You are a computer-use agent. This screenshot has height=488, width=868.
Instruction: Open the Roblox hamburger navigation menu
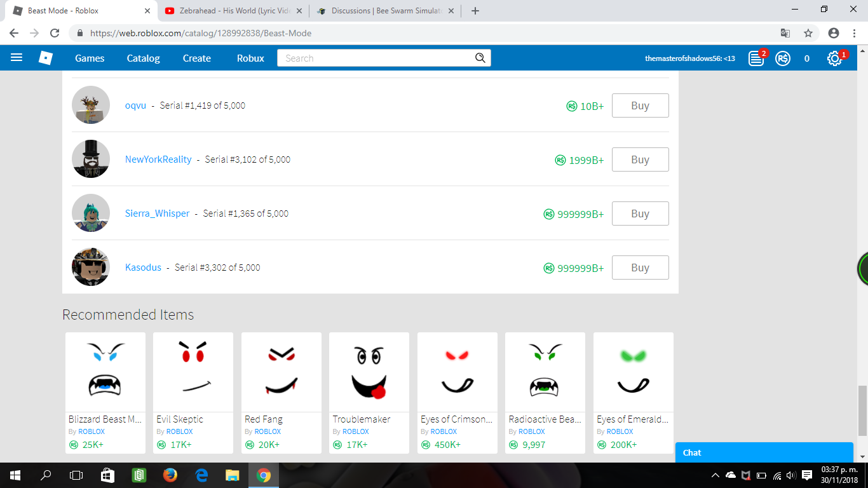[x=17, y=58]
